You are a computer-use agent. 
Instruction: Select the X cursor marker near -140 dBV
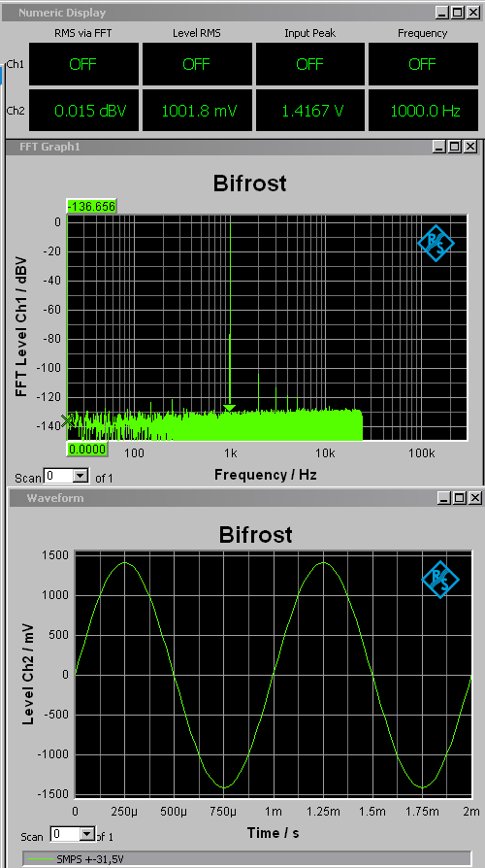(68, 421)
